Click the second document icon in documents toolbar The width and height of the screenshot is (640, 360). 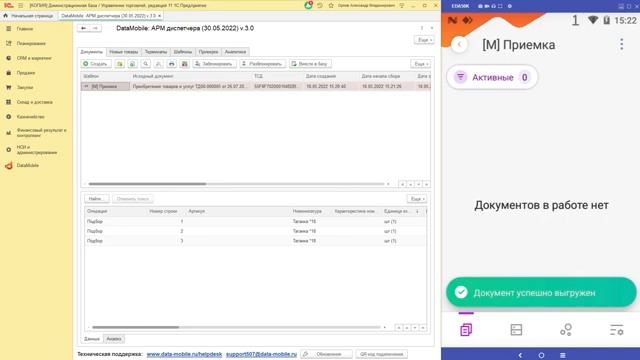132,64
